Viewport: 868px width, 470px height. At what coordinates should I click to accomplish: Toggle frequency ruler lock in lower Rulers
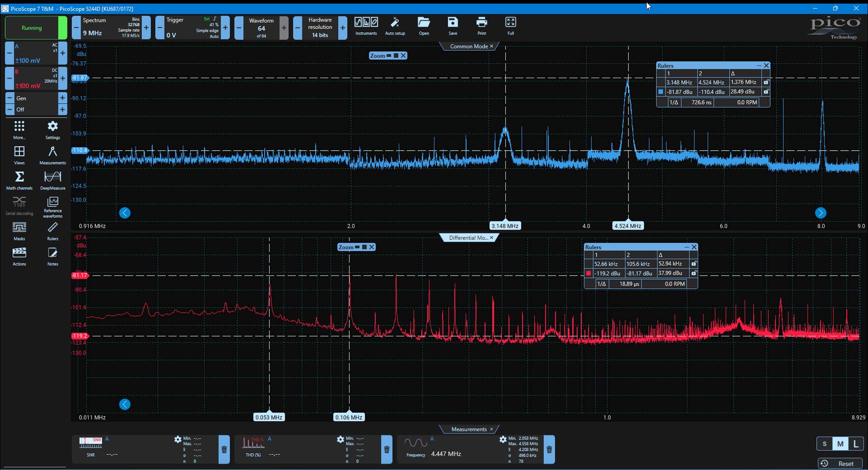[694, 264]
